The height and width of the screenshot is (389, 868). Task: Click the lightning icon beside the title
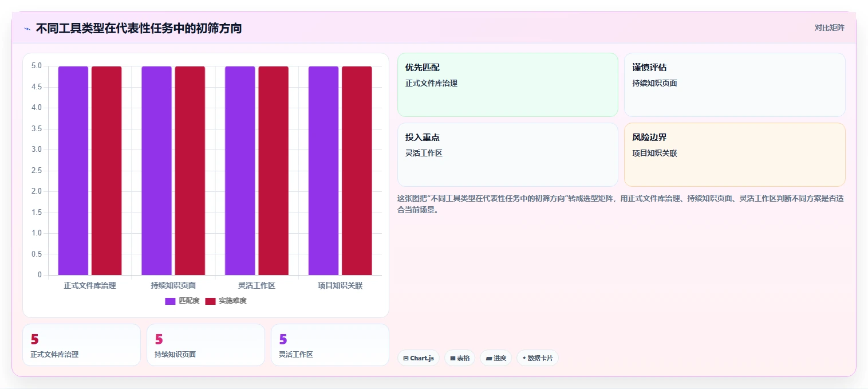(x=27, y=28)
